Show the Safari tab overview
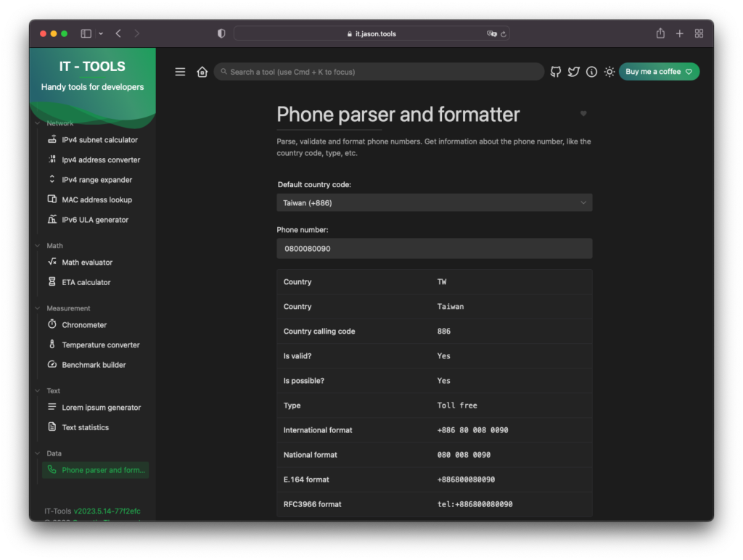The image size is (743, 560). coord(699,33)
